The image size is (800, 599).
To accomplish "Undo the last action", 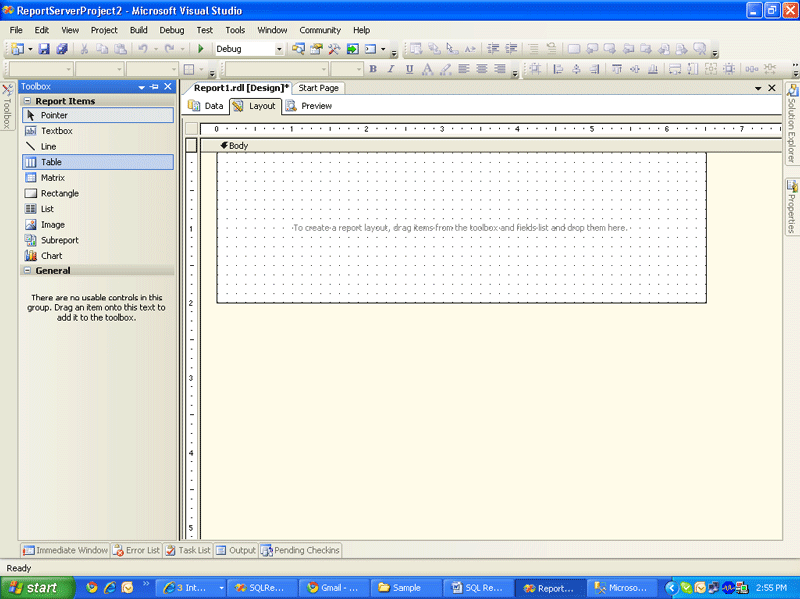I will (143, 49).
